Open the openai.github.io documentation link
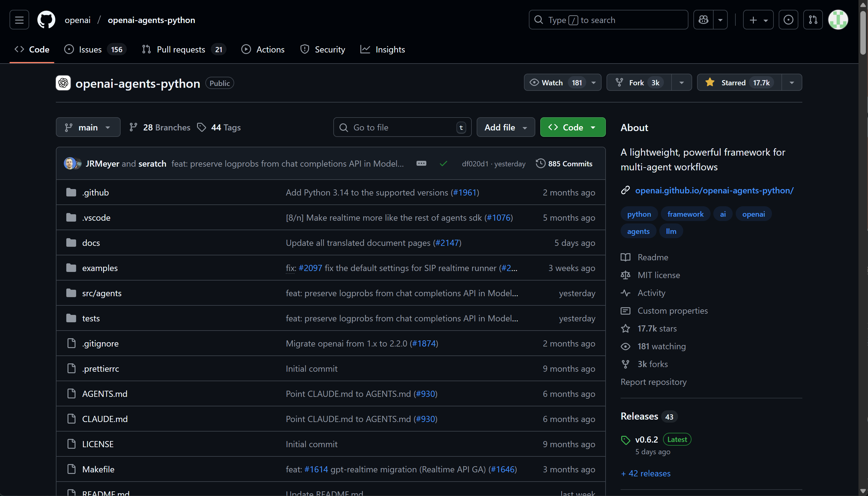 pos(714,190)
